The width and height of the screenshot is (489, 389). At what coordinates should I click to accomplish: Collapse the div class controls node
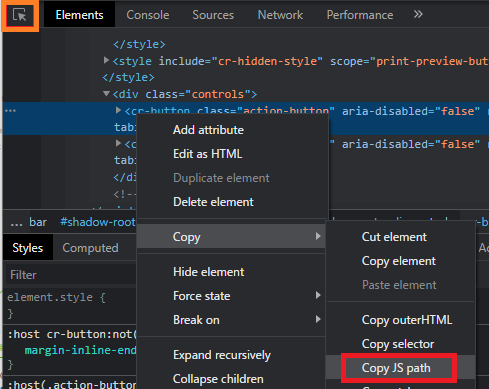pos(106,94)
